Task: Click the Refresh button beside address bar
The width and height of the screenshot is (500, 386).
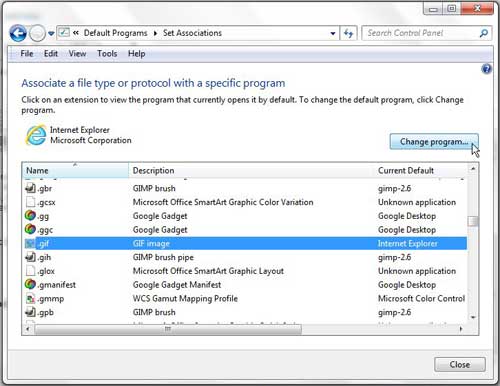Action: point(348,33)
